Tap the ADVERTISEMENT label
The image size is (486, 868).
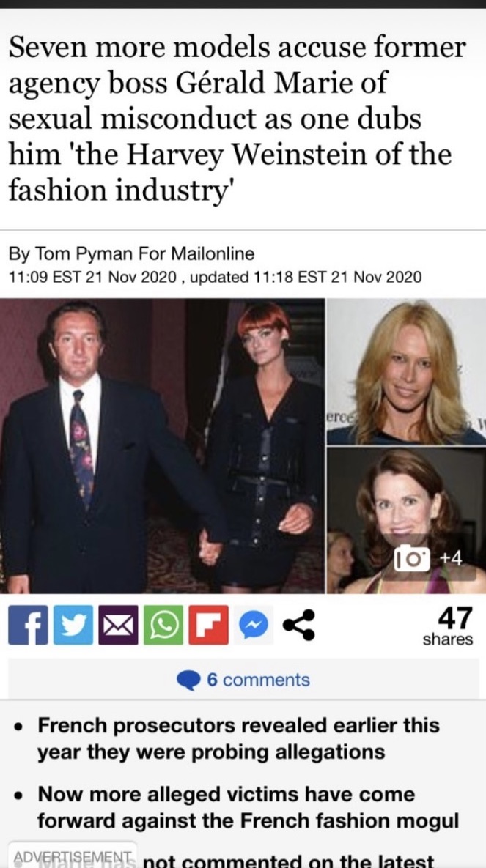[x=72, y=856]
